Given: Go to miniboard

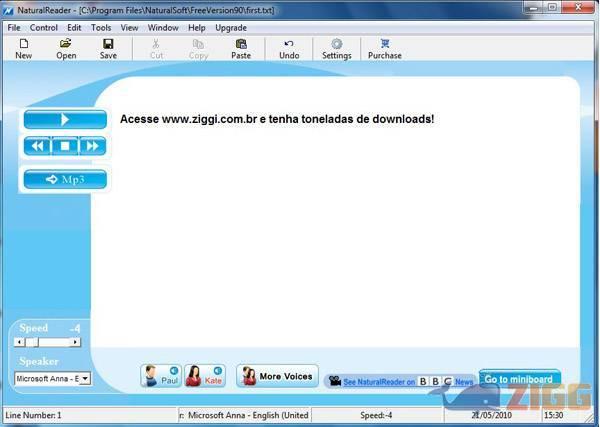Looking at the screenshot, I should click(519, 379).
